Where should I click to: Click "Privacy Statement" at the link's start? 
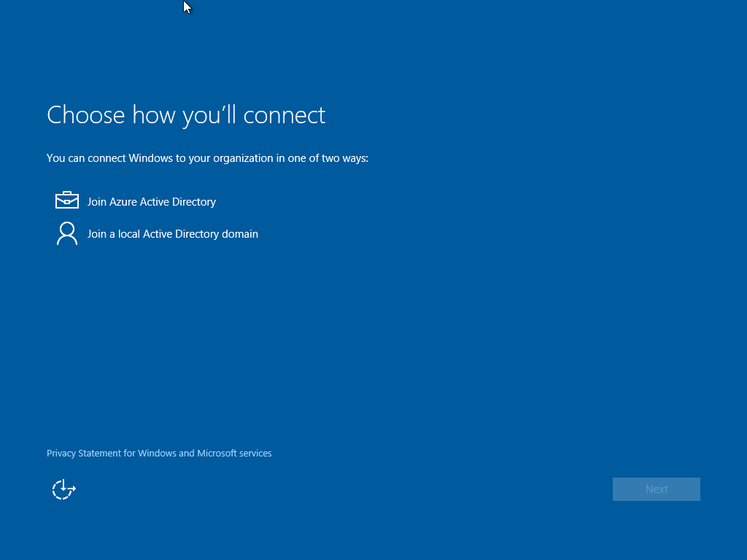click(x=83, y=454)
